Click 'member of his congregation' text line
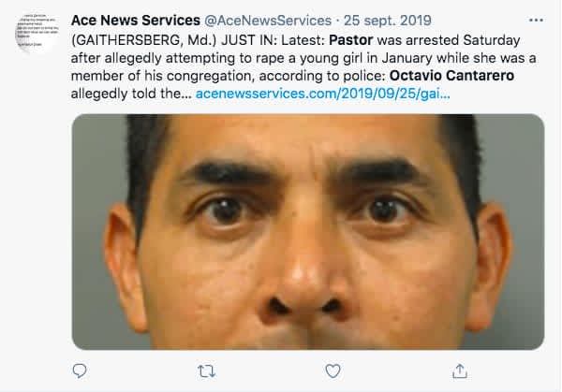The image size is (562, 392). click(163, 76)
